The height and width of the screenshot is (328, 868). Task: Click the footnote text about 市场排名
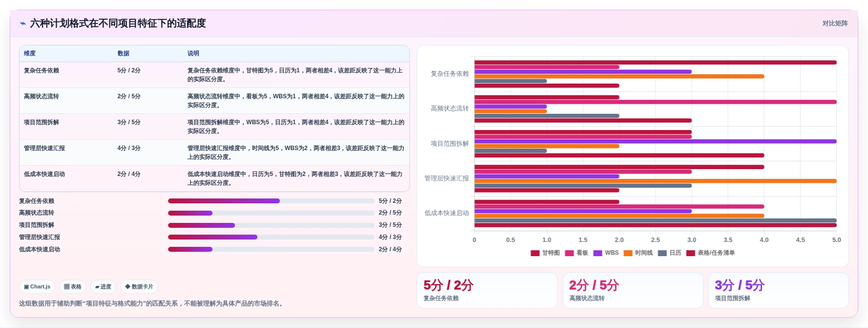152,304
